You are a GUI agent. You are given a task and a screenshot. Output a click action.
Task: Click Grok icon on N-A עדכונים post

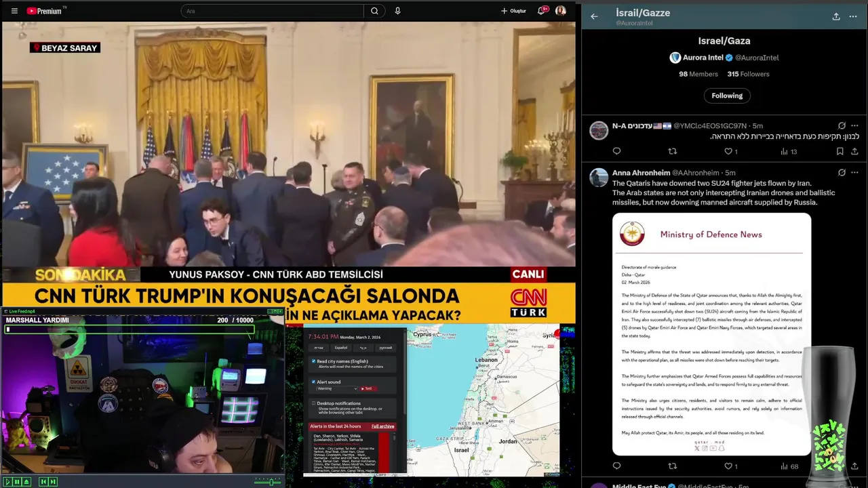tap(842, 125)
